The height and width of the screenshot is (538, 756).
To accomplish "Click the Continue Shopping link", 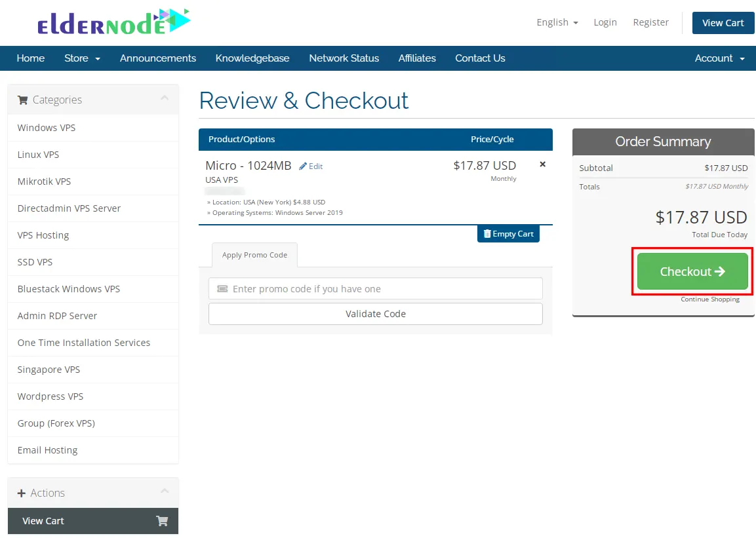I will [x=710, y=299].
